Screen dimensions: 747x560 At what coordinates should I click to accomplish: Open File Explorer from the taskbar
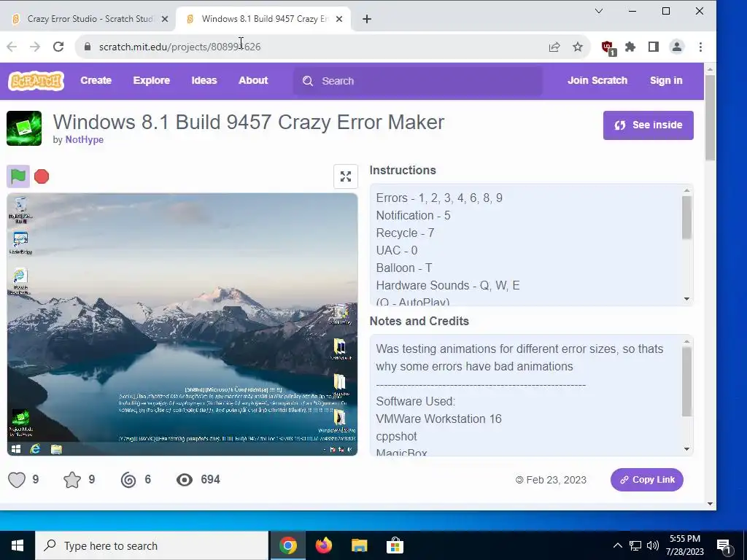click(359, 545)
